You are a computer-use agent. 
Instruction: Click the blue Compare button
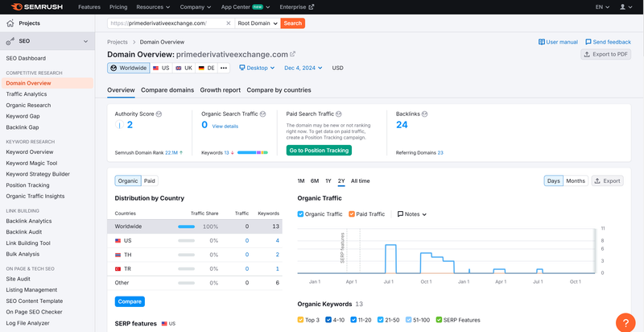pos(130,301)
